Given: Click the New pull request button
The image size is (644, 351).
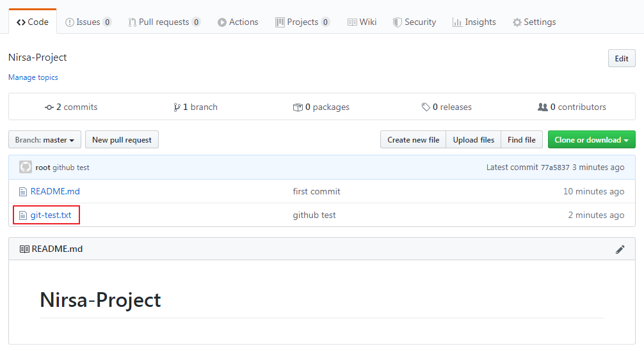Looking at the screenshot, I should (122, 140).
